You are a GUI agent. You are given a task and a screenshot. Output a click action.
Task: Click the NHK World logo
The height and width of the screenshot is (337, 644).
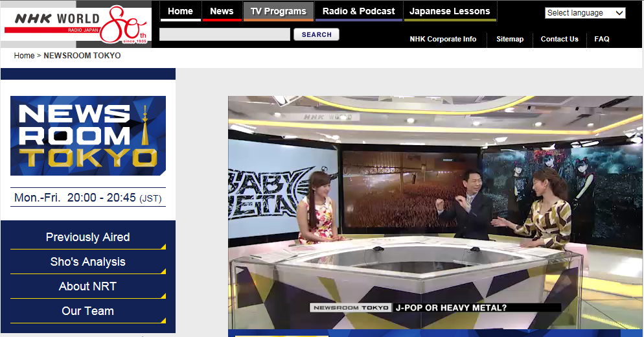pyautogui.click(x=76, y=24)
